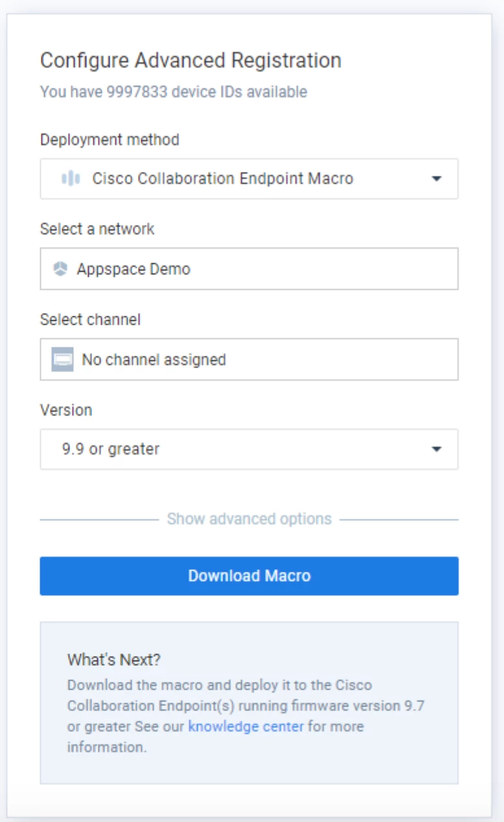
Task: Click the Configure Advanced Registration heading
Action: [190, 60]
